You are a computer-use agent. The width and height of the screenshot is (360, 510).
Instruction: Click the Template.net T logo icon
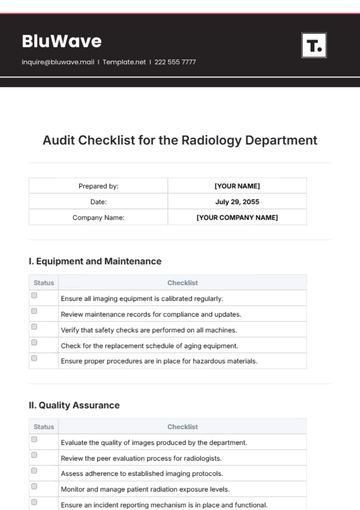click(x=314, y=45)
